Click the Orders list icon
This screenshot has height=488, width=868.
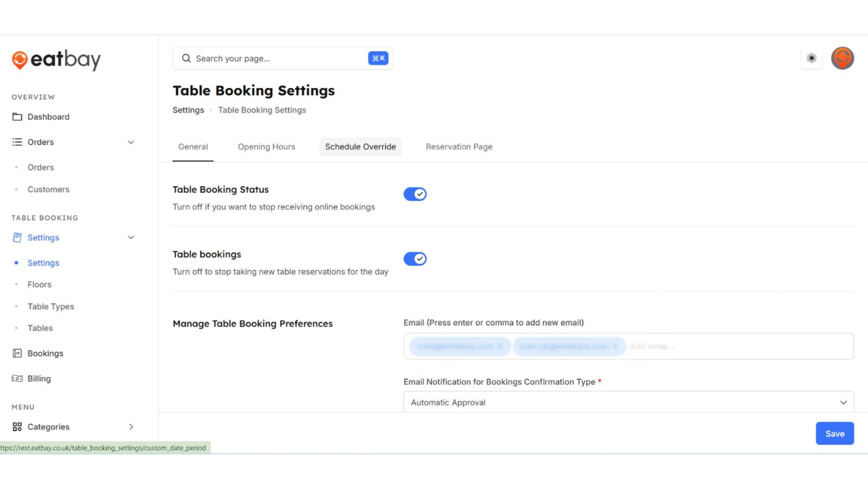pyautogui.click(x=17, y=142)
